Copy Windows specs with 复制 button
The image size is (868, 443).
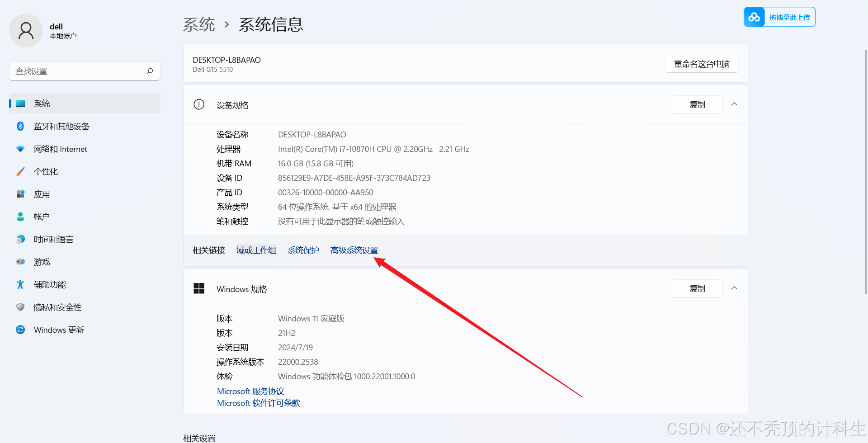pos(697,288)
